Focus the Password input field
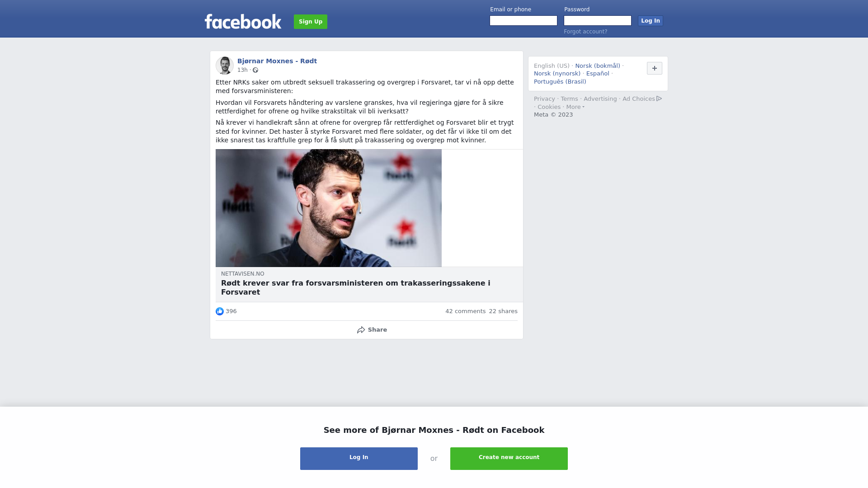The height and width of the screenshot is (488, 868). [598, 21]
